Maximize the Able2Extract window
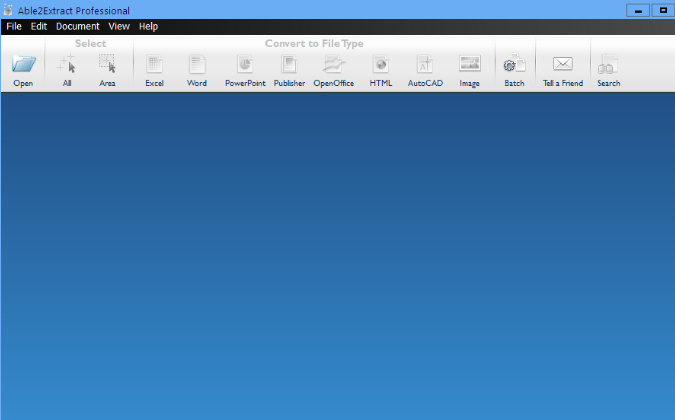675x420 pixels. click(x=663, y=10)
